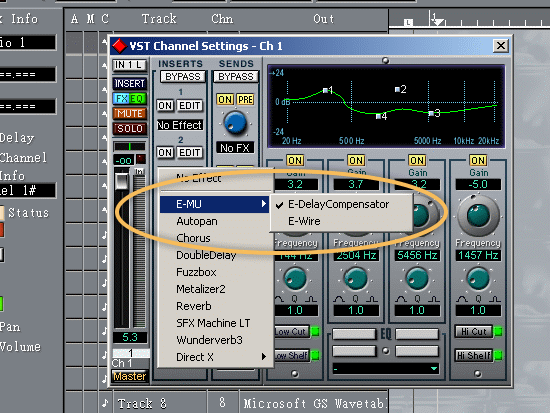Image resolution: width=550 pixels, height=413 pixels.
Task: Solo channel 1 with SOLO button
Action: [130, 128]
